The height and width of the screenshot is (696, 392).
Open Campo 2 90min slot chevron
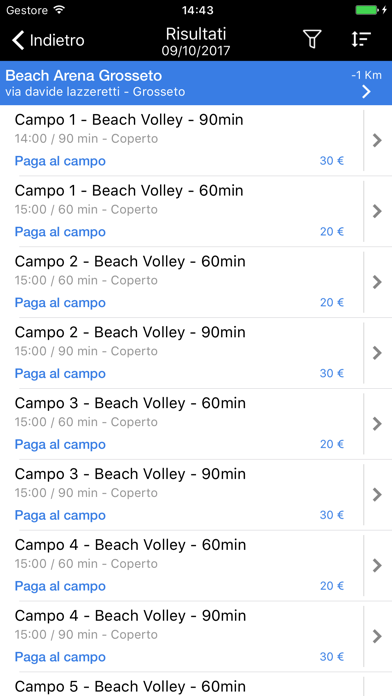point(377,353)
